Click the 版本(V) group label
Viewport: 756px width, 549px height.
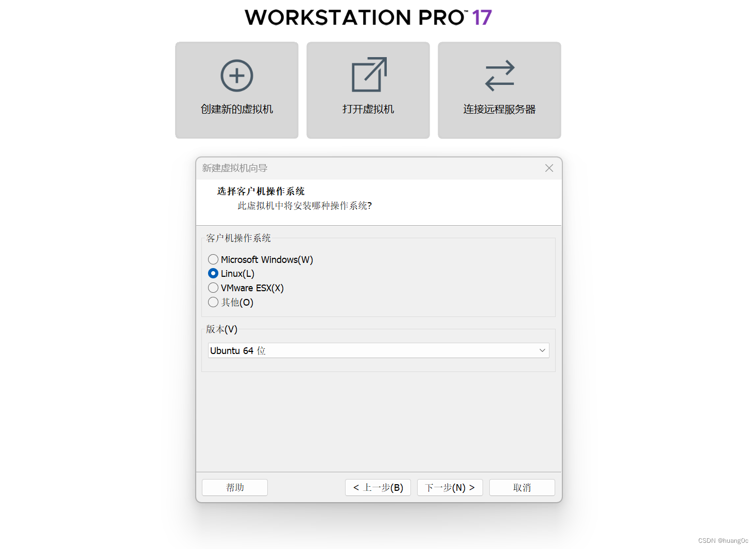click(x=222, y=329)
